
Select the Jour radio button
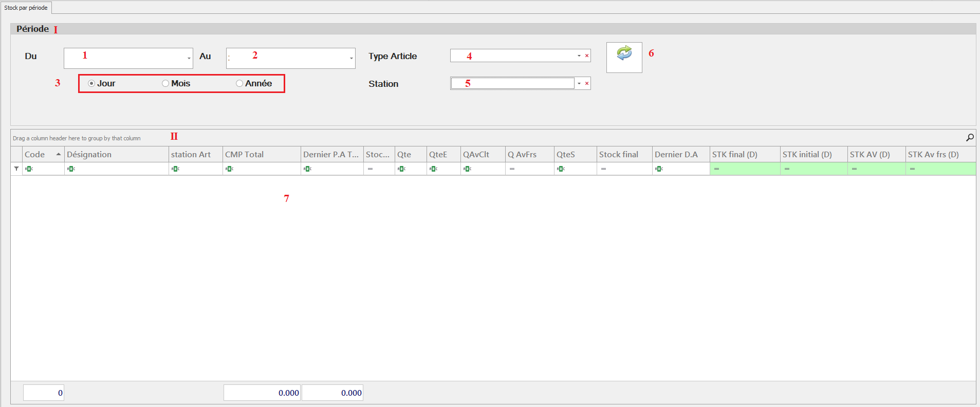pyautogui.click(x=91, y=83)
